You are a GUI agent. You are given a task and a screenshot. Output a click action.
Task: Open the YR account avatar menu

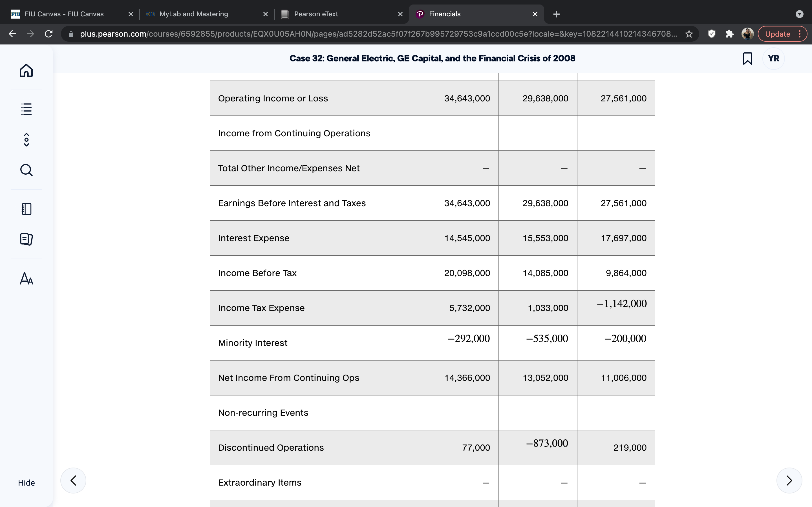(773, 58)
